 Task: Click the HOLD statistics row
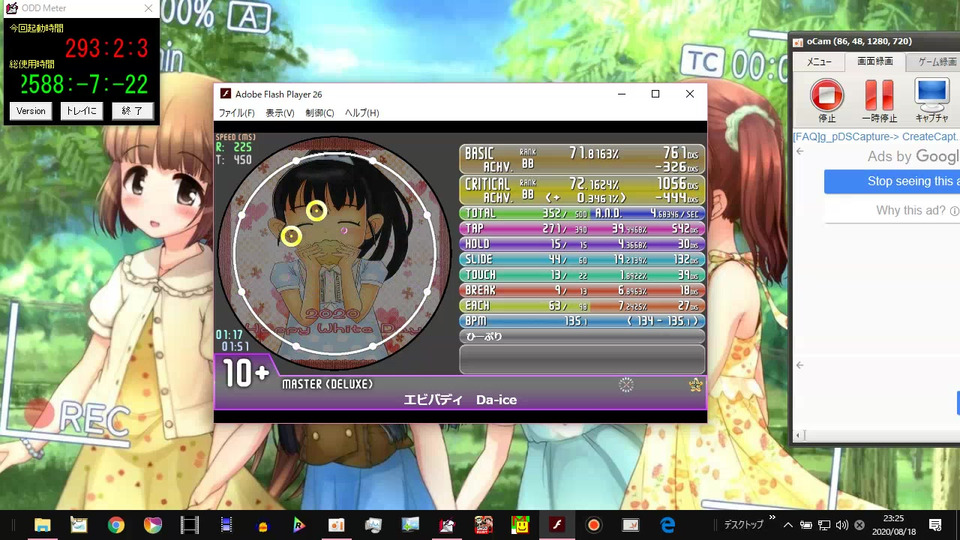pos(582,244)
